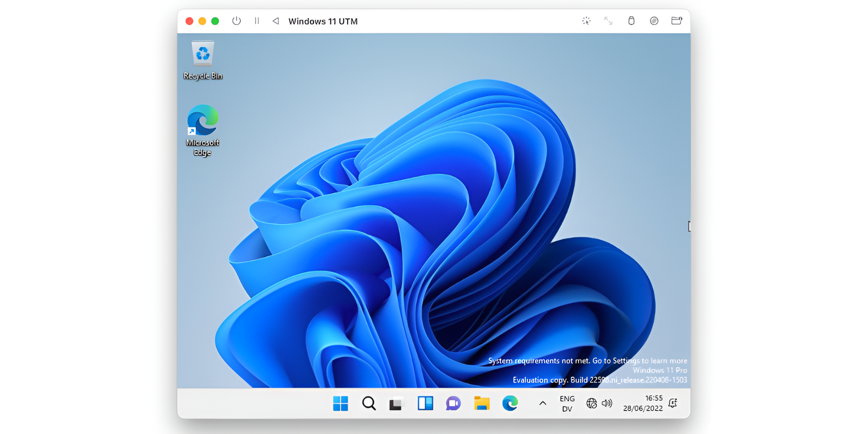Screen dimensions: 868x434
Task: Click the resize display arrows icon
Action: pos(609,21)
